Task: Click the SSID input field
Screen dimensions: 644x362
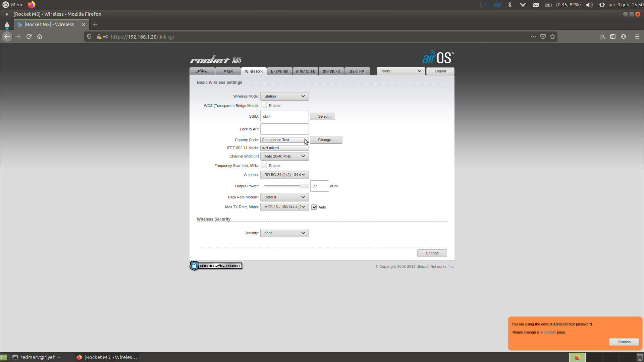Action: pyautogui.click(x=284, y=116)
